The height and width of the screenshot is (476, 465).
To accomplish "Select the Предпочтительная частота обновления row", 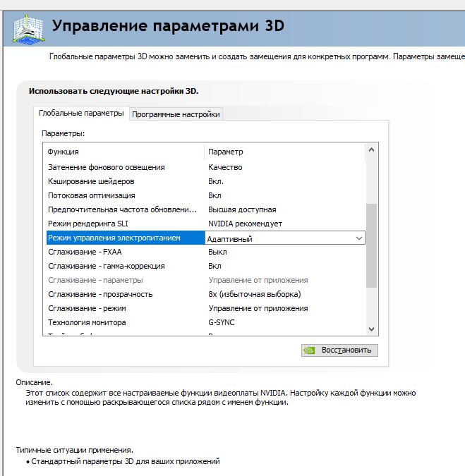I will [x=205, y=209].
